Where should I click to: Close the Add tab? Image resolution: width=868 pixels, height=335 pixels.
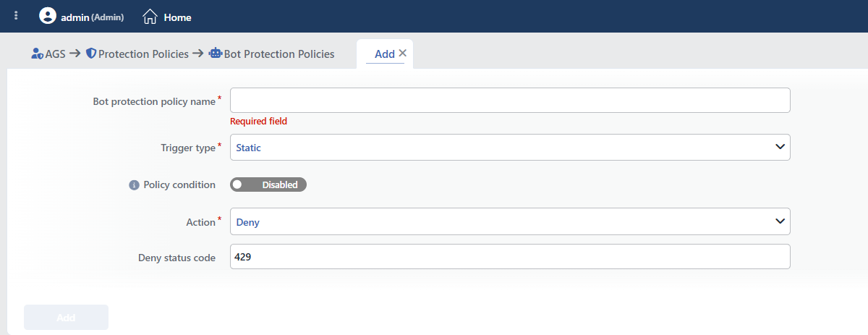[403, 53]
